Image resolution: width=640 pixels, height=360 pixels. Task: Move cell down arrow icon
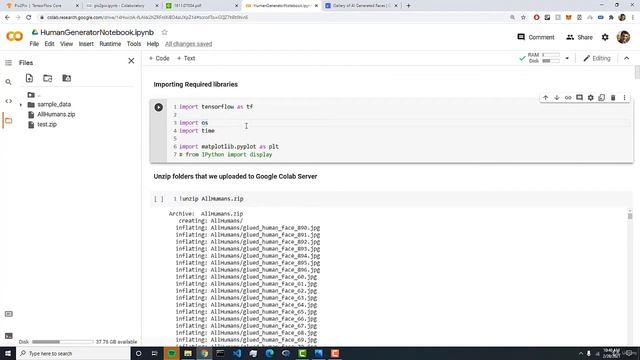click(557, 98)
